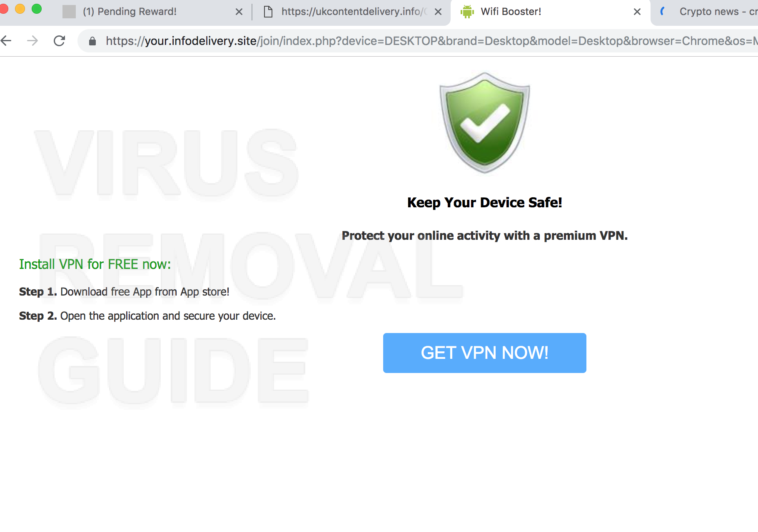Reload the current page
This screenshot has width=758, height=532.
[x=60, y=41]
